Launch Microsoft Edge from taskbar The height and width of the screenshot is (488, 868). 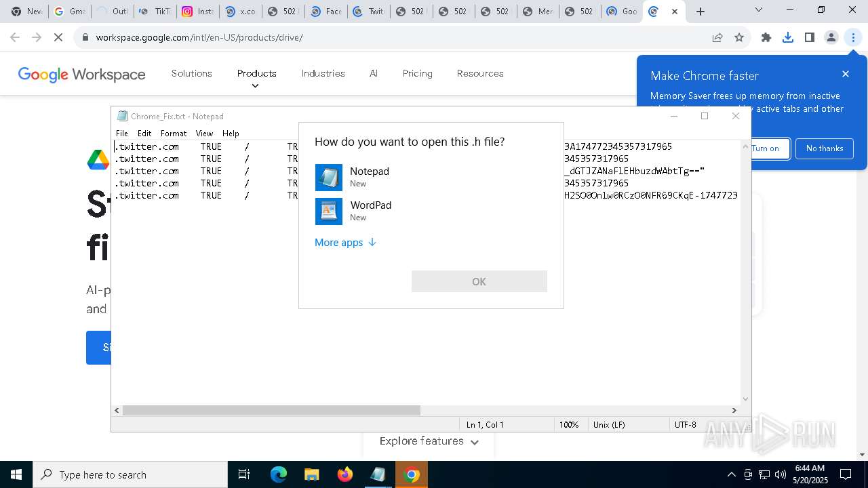[x=279, y=474]
